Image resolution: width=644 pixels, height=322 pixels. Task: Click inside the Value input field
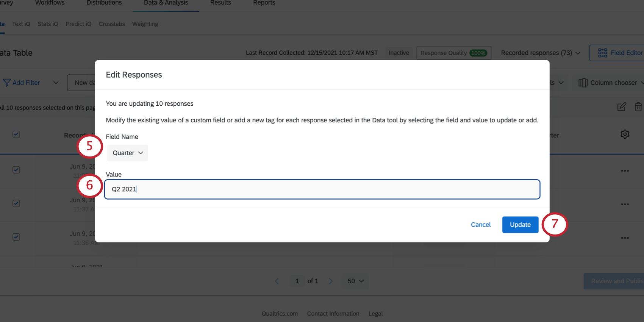point(322,189)
